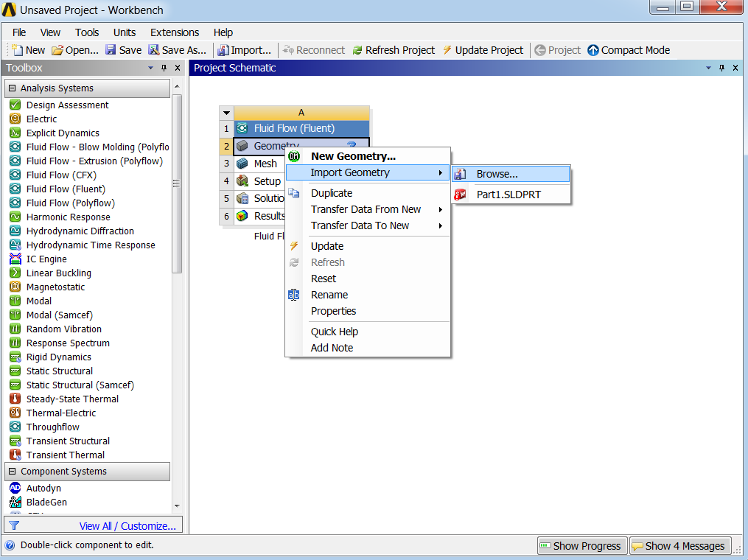The height and width of the screenshot is (560, 748).
Task: Open the Extensions menu
Action: 175,32
